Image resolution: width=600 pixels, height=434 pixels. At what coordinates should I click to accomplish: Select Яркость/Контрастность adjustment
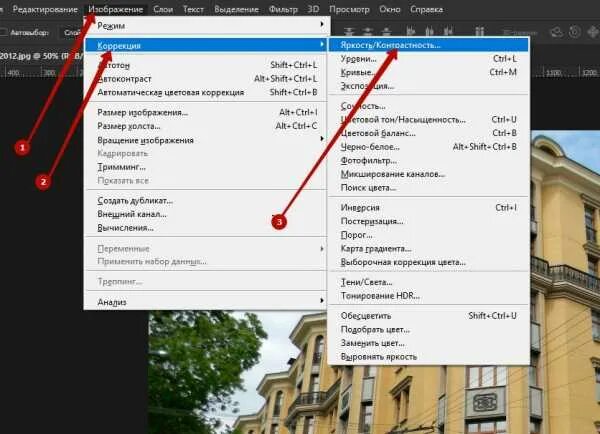click(429, 45)
